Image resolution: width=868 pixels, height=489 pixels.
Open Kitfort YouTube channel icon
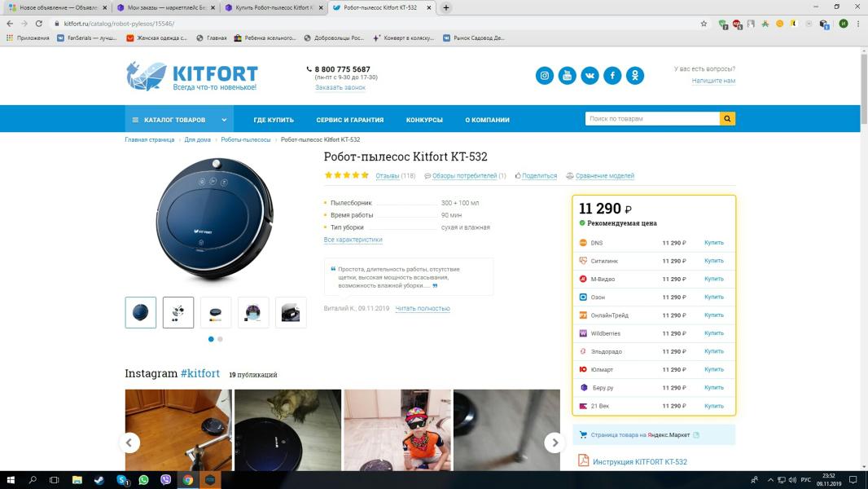point(567,75)
